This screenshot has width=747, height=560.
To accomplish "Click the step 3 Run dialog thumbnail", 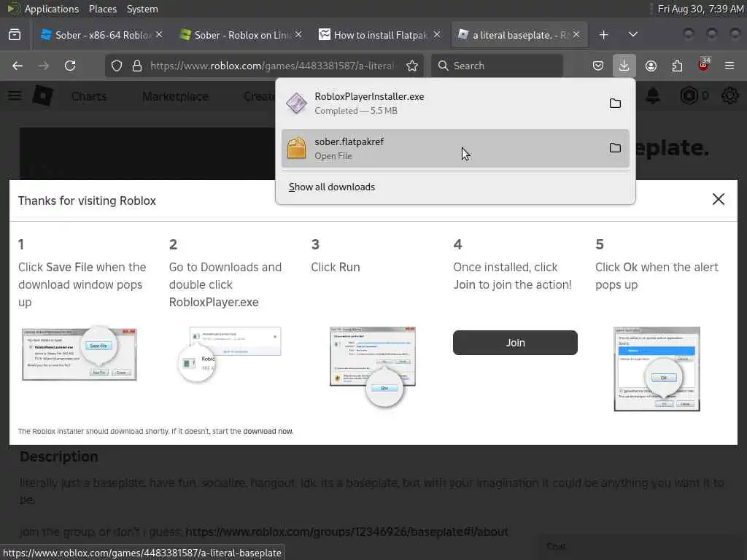I will coord(373,366).
